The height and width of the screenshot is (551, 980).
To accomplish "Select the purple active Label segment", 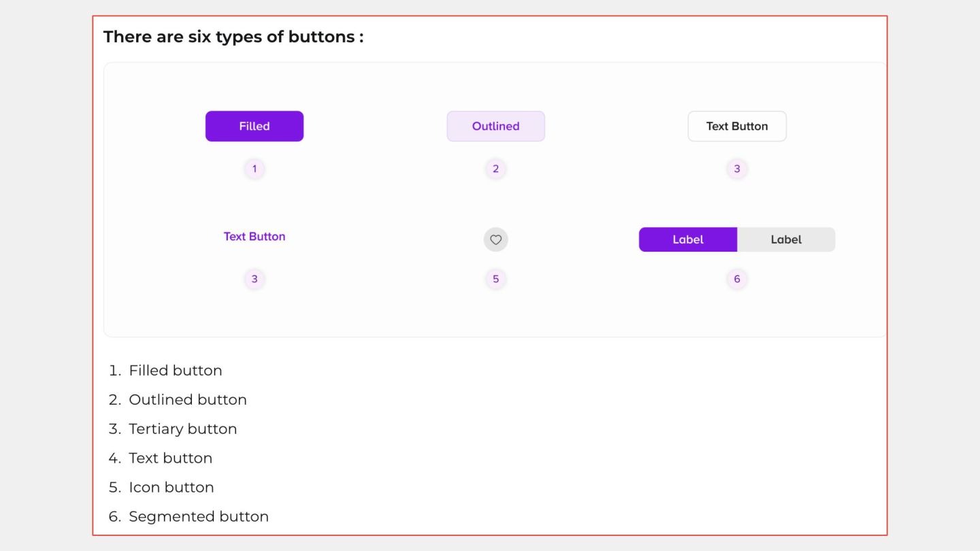I will (688, 239).
